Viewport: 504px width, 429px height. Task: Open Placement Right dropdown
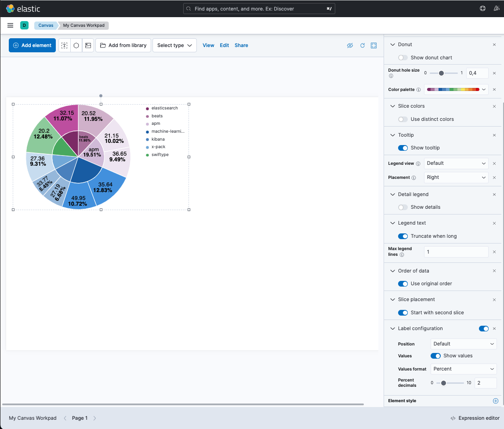[456, 178]
